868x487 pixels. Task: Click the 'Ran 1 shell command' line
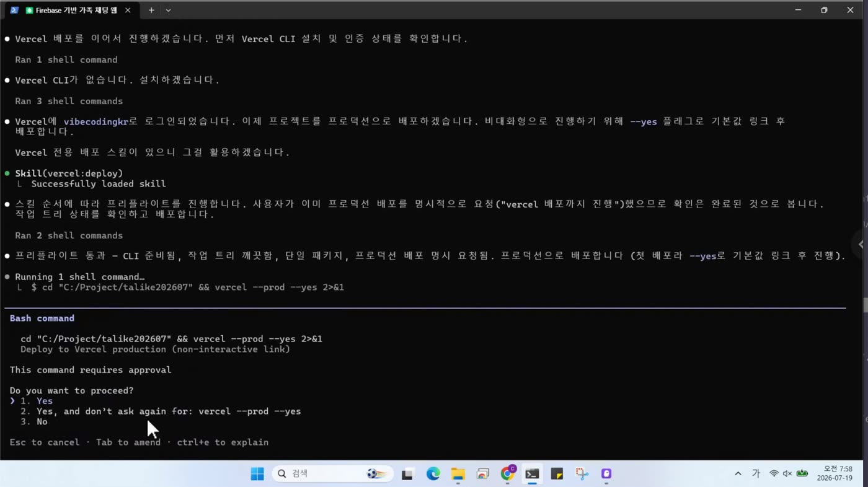(x=66, y=60)
